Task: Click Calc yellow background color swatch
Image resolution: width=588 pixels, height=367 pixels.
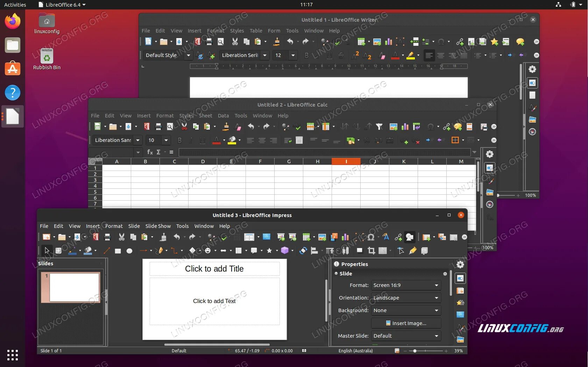Action: coord(232,140)
